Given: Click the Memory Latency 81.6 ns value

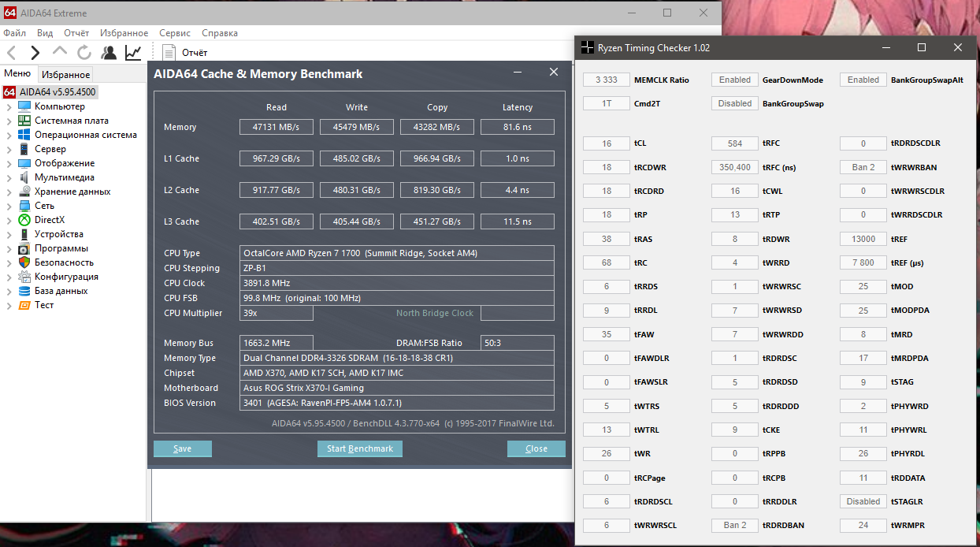Looking at the screenshot, I should [518, 127].
